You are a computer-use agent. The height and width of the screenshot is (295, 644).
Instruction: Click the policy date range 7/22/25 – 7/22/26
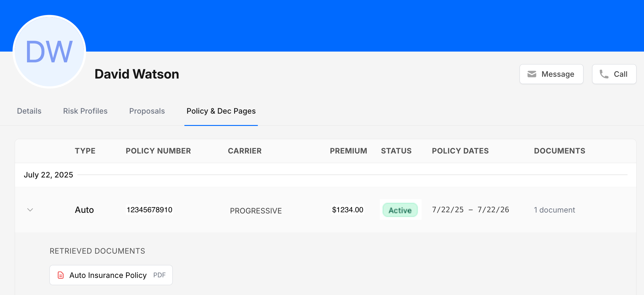470,210
